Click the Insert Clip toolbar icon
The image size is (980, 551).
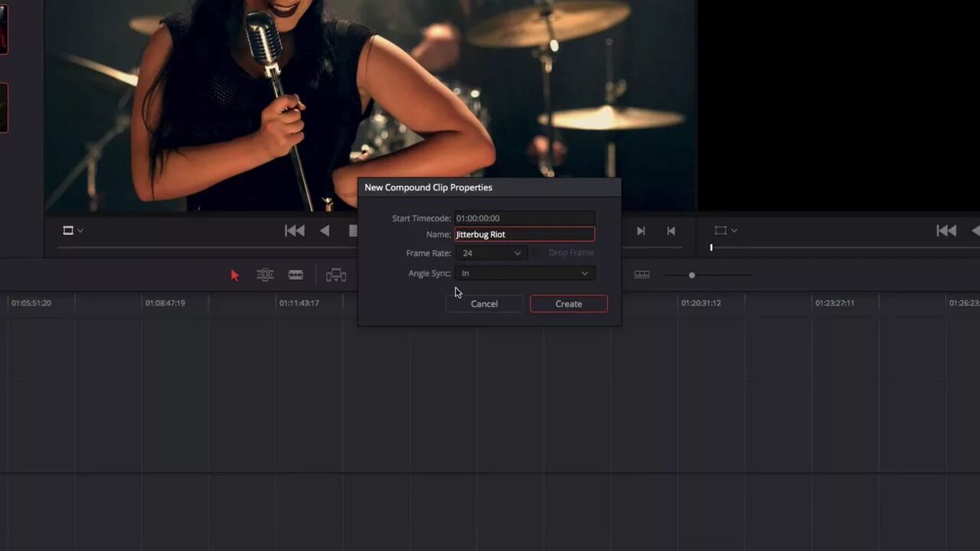(336, 275)
